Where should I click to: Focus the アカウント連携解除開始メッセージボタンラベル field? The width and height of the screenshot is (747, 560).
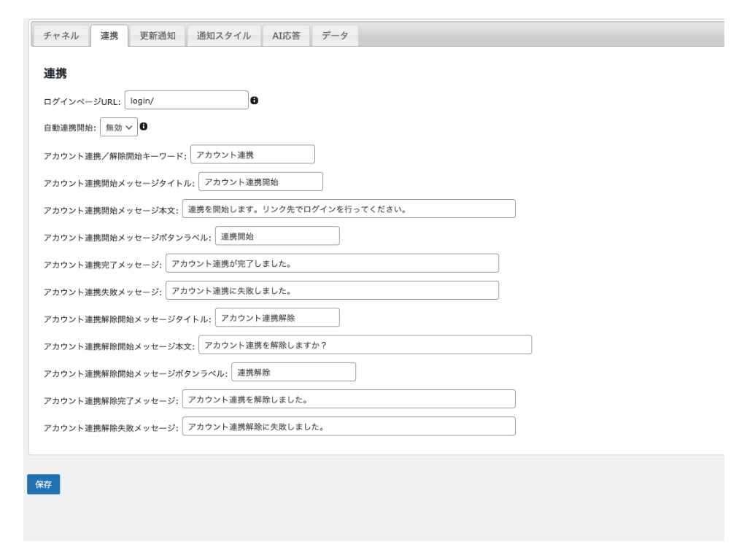(x=293, y=371)
